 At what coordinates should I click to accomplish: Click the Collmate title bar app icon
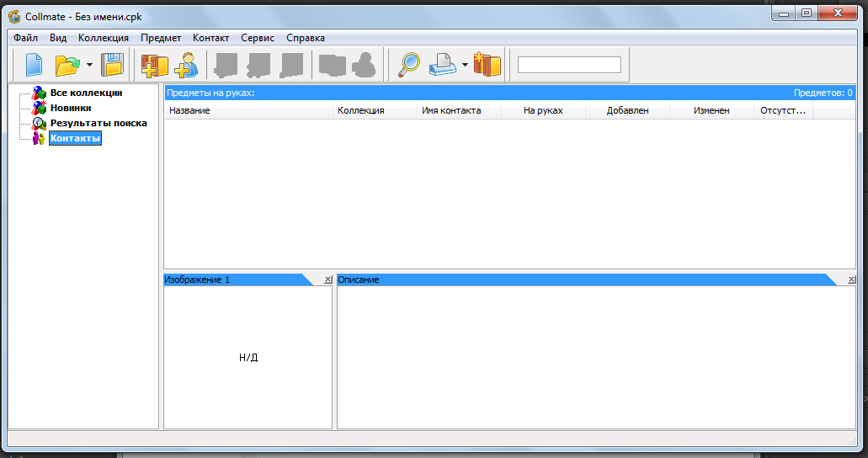coord(14,17)
